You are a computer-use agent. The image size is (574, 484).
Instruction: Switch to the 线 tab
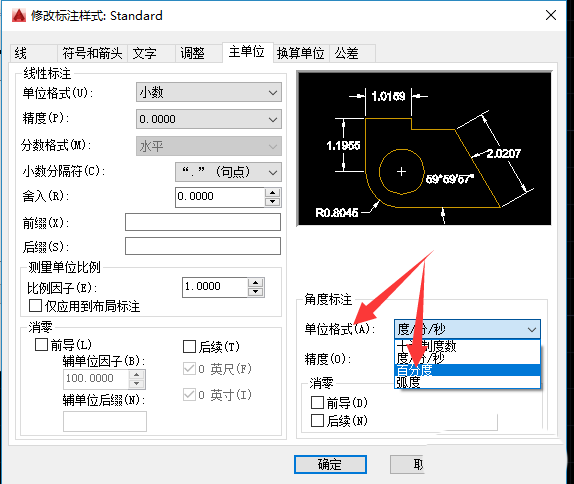point(33,53)
